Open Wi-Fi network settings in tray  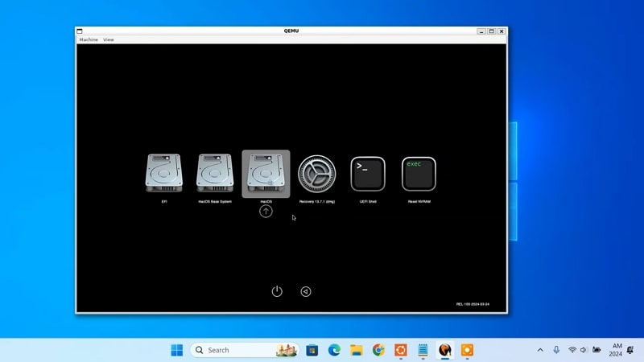[572, 350]
